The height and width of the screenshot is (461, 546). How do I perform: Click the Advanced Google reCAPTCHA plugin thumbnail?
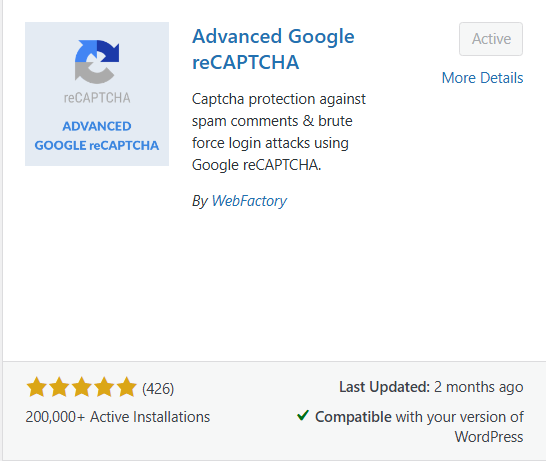pos(97,94)
